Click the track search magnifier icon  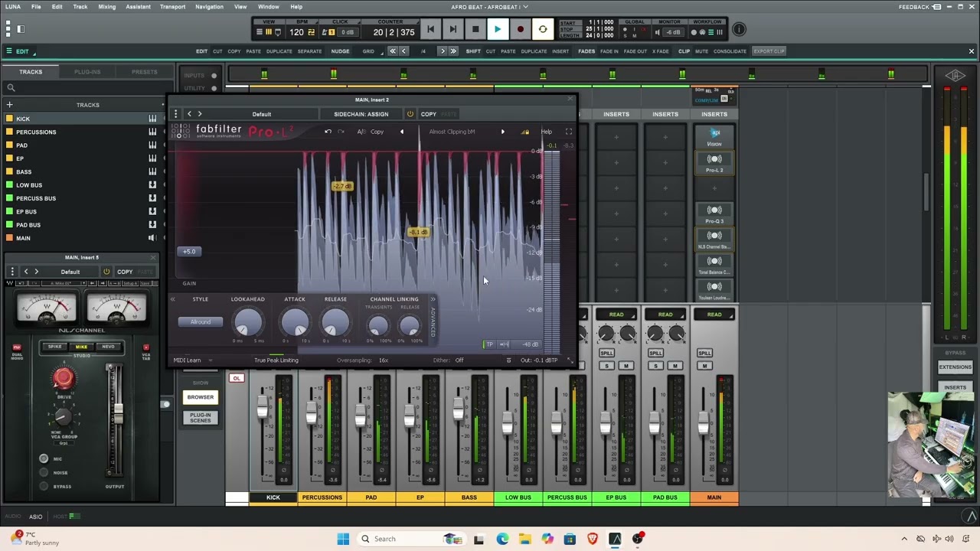[x=11, y=88]
